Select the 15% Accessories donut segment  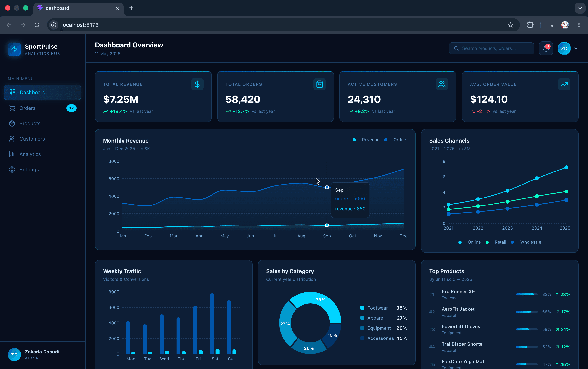[x=332, y=335]
